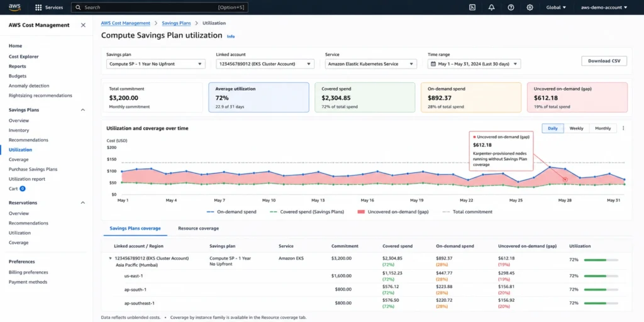Viewport: 644px width, 322px height.
Task: Click the ap-south-1 utilization bar
Action: point(601,289)
